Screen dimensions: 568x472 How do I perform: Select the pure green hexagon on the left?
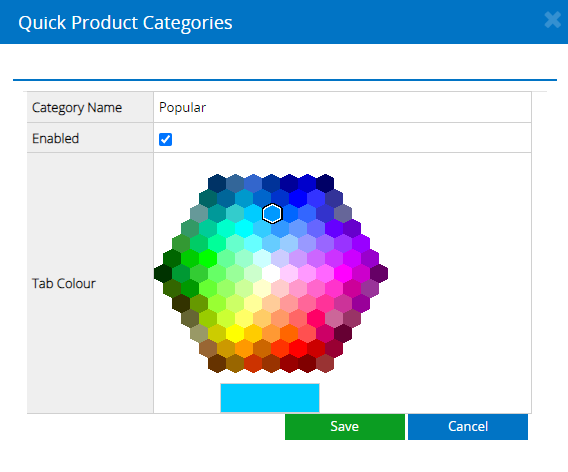[208, 258]
